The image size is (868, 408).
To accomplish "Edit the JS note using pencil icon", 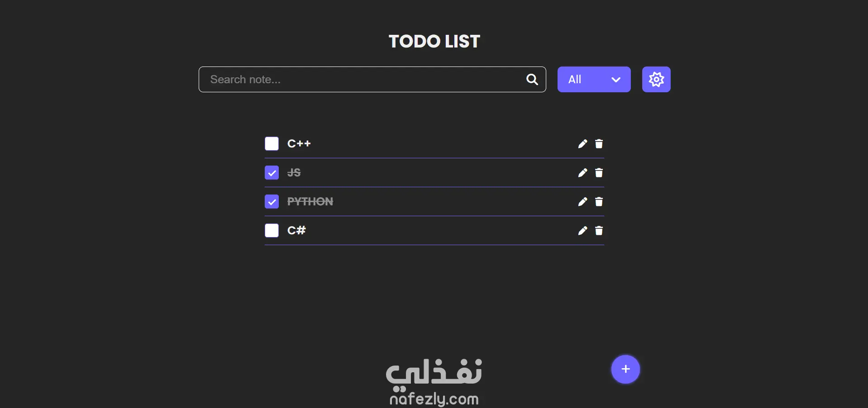I will click(x=582, y=173).
